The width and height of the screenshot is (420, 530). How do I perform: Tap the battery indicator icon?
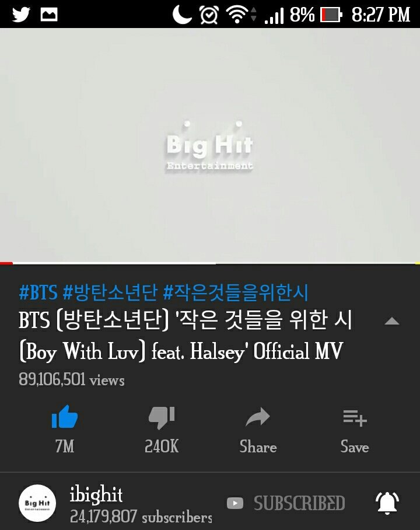[331, 15]
